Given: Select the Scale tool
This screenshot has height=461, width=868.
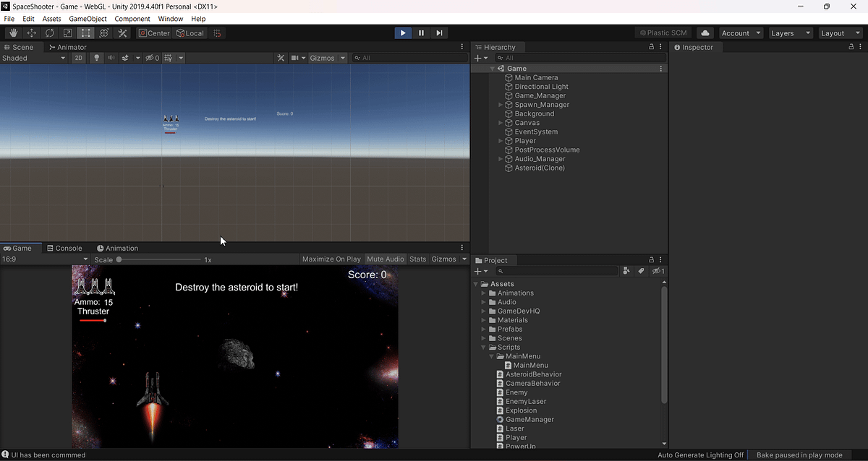Looking at the screenshot, I should (67, 33).
